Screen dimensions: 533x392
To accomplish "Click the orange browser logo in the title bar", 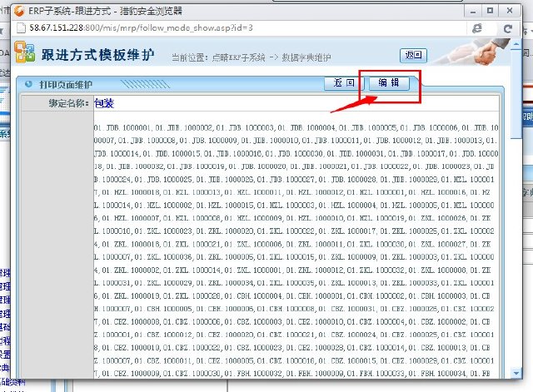I will tap(17, 10).
